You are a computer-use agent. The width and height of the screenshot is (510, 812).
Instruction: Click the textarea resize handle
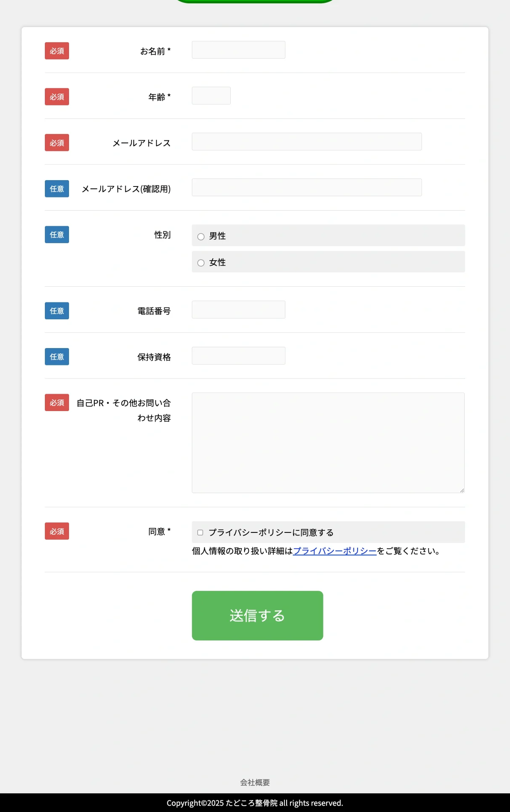(462, 490)
